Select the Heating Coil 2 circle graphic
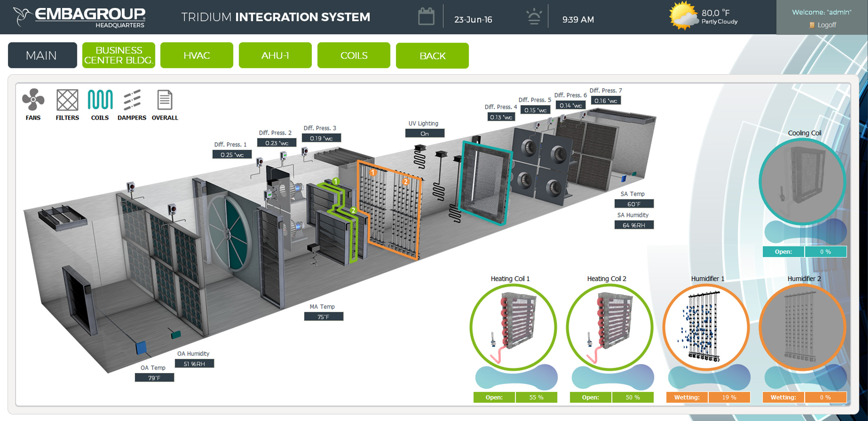The width and height of the screenshot is (868, 421). click(610, 327)
